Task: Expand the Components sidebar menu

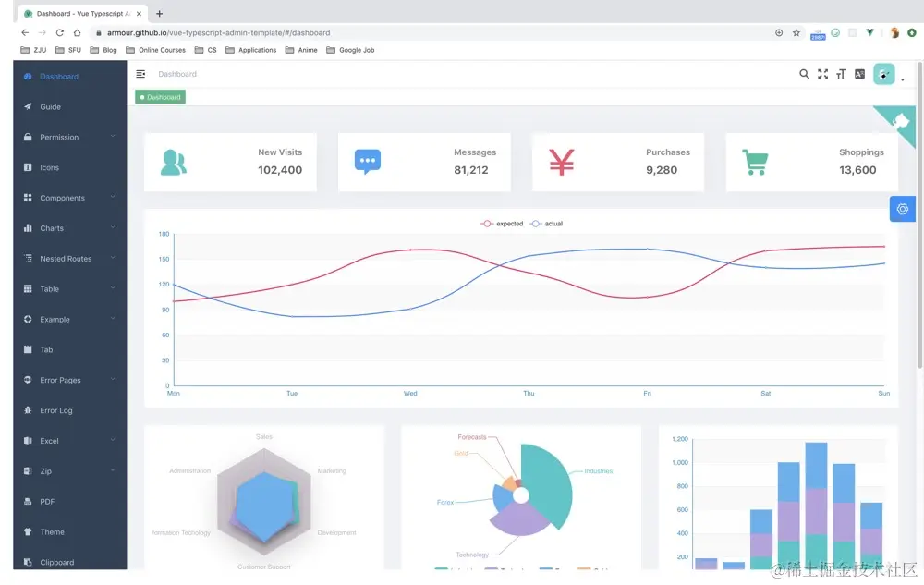Action: coord(60,198)
